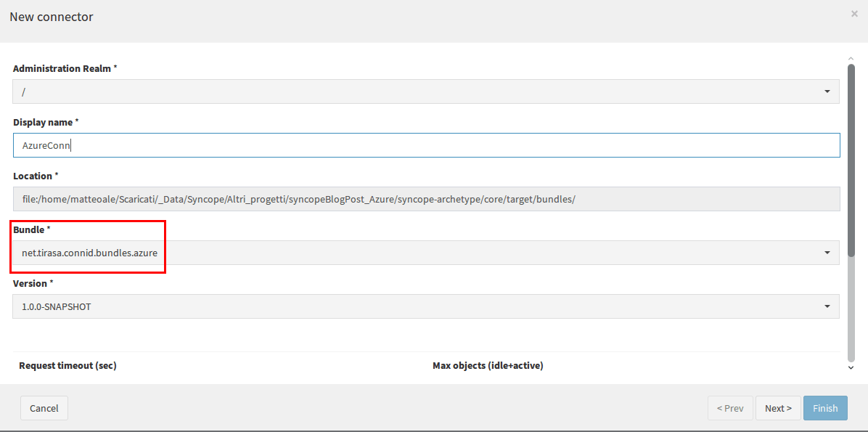Focus the Display name field containing AzureConn

click(426, 145)
